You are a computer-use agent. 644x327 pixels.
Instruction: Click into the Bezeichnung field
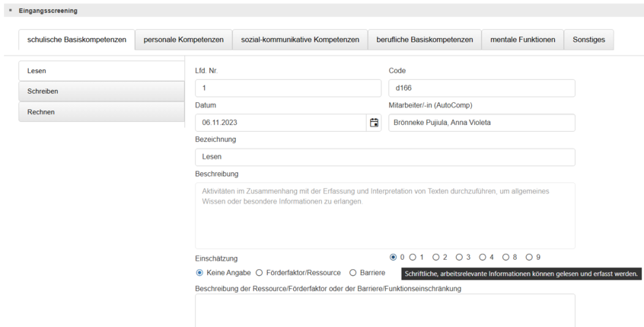[x=384, y=157]
